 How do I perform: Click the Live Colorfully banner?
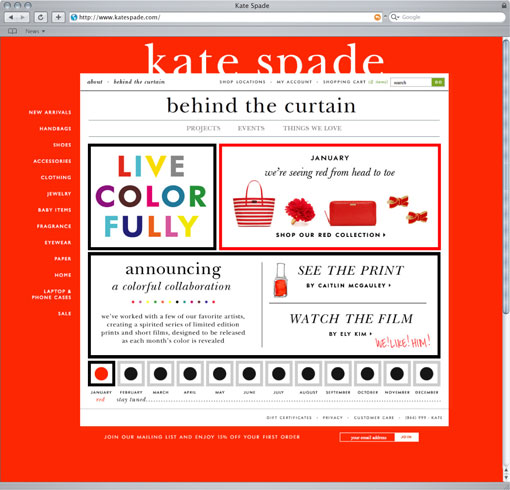pyautogui.click(x=152, y=197)
